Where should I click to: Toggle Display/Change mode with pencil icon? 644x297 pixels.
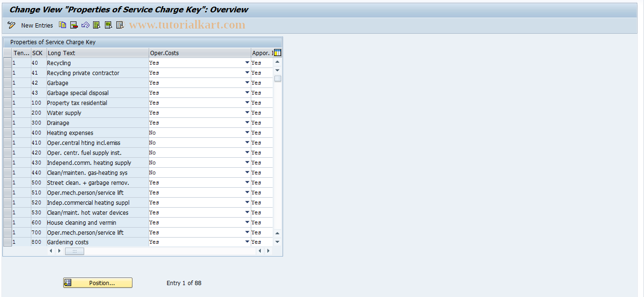(x=11, y=25)
